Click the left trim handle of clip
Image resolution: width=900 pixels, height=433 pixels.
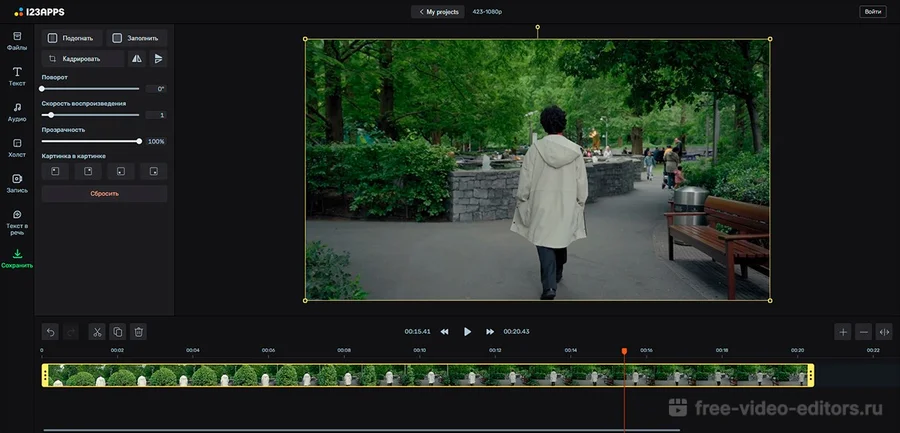(x=45, y=375)
